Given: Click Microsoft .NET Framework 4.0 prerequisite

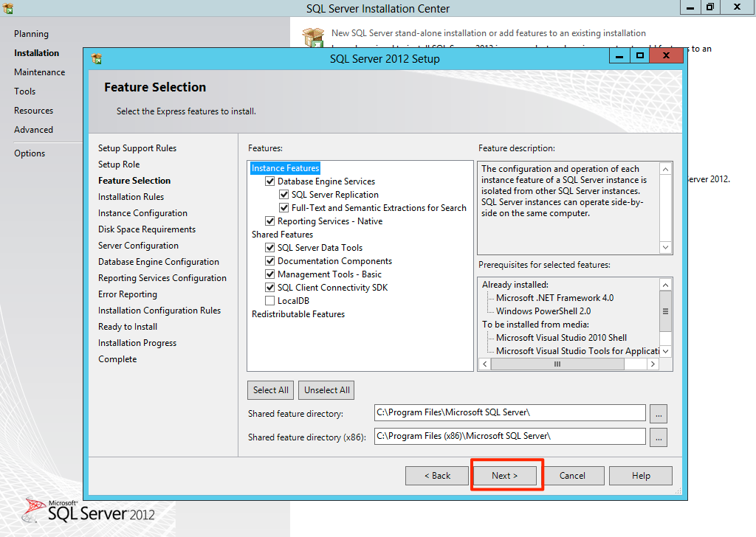Looking at the screenshot, I should tap(555, 298).
